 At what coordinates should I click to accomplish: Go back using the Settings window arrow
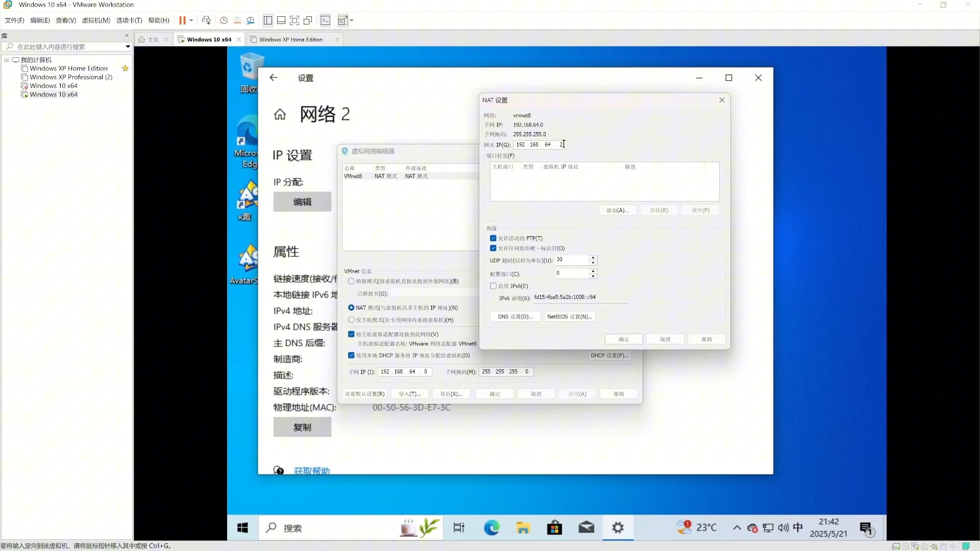[274, 78]
